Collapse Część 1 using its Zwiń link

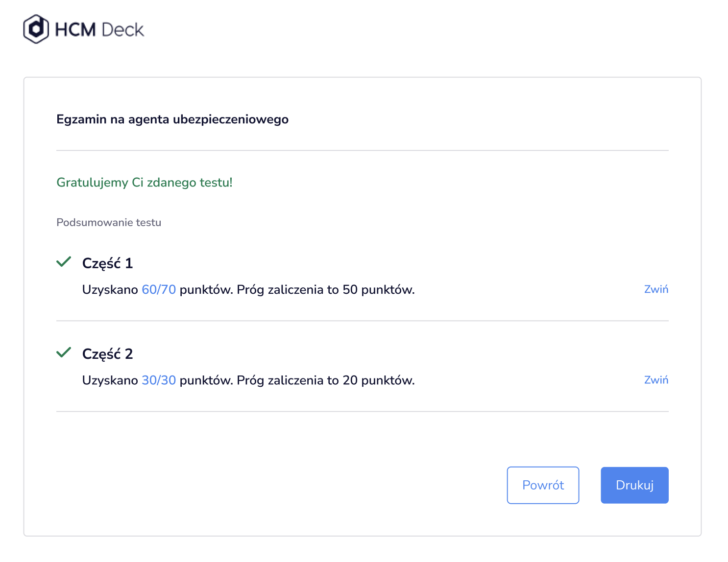tap(656, 289)
